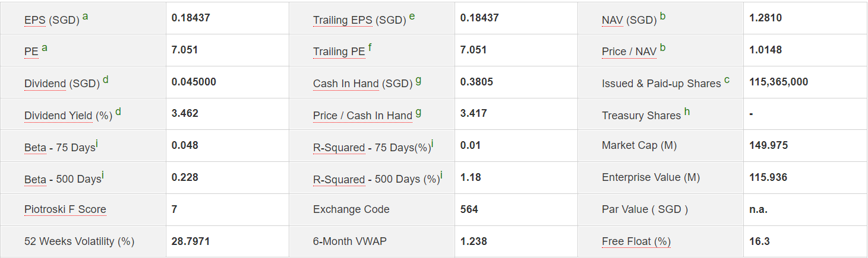Click the footnote 'c' superscript next to Issued & Paid-up Shares
868x258 pixels.
click(727, 80)
